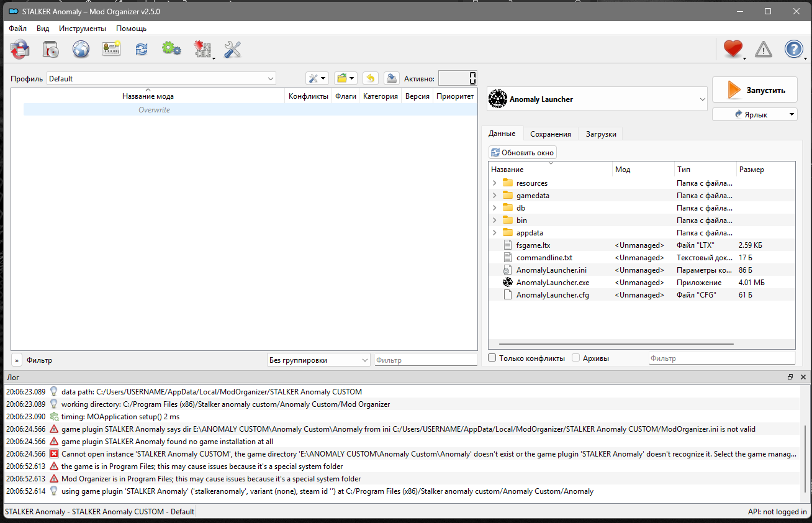Viewport: 812px width, 523px height.
Task: Toggle the Архивы checkbox
Action: [576, 358]
